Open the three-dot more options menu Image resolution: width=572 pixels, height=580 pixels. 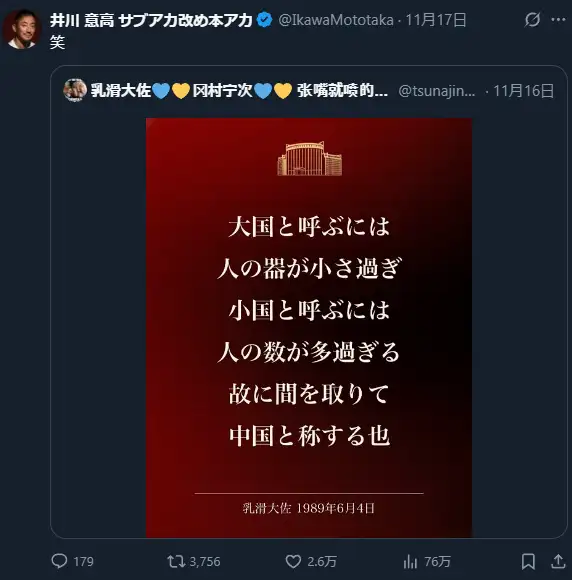coord(558,20)
